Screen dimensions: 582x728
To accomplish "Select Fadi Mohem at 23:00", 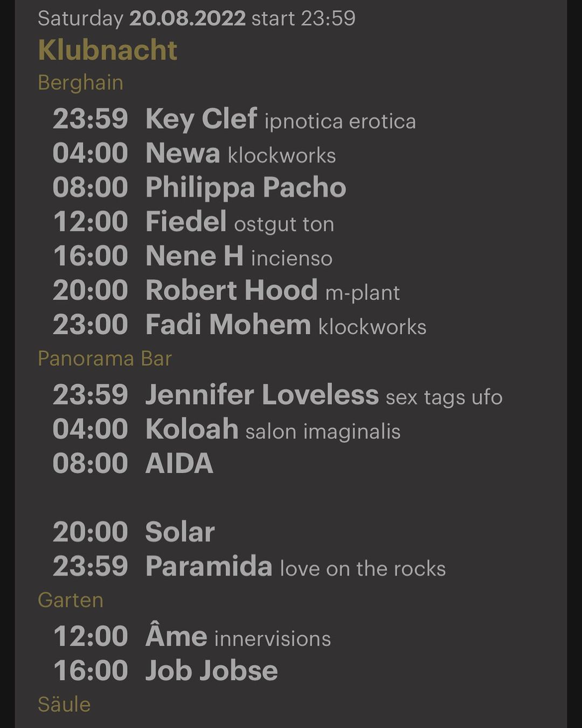I will tap(228, 325).
